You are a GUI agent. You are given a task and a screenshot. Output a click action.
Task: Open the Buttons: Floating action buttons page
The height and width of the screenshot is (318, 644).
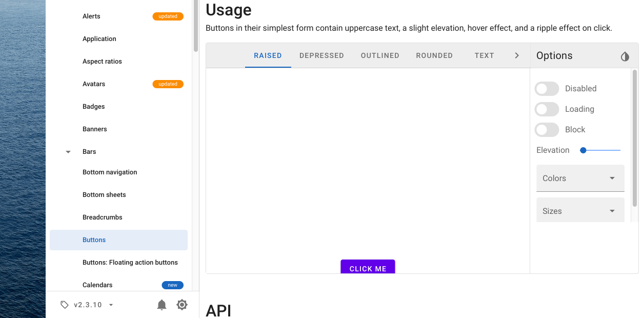(130, 262)
